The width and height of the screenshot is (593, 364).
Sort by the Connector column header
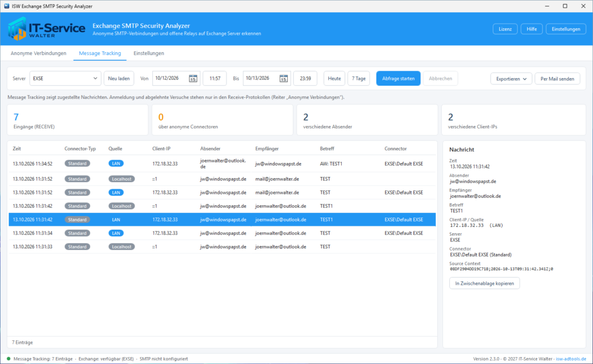tap(396, 149)
